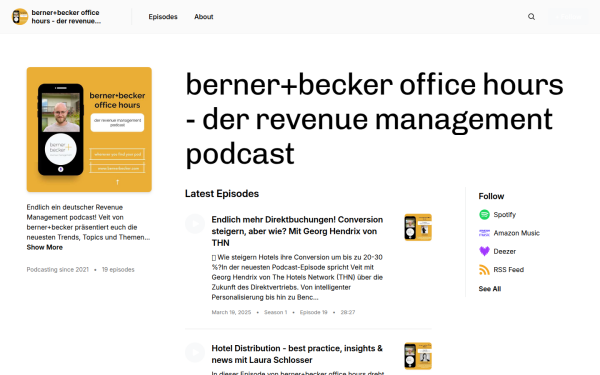This screenshot has width=600, height=375.
Task: Click the large podcast cover artwork
Action: pos(89,130)
